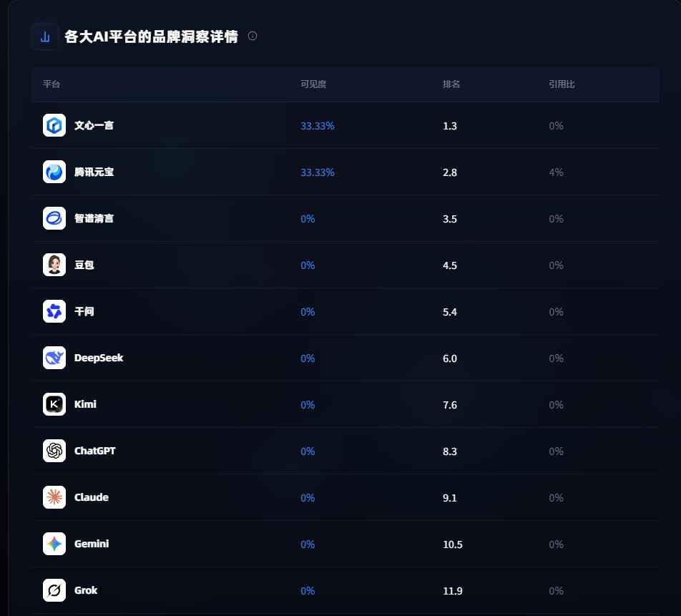Click the 10.5 ranking of Gemini

point(453,544)
